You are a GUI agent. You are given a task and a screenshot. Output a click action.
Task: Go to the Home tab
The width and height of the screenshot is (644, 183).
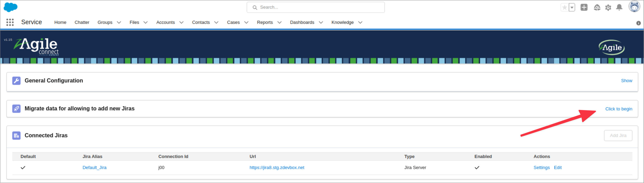click(60, 22)
